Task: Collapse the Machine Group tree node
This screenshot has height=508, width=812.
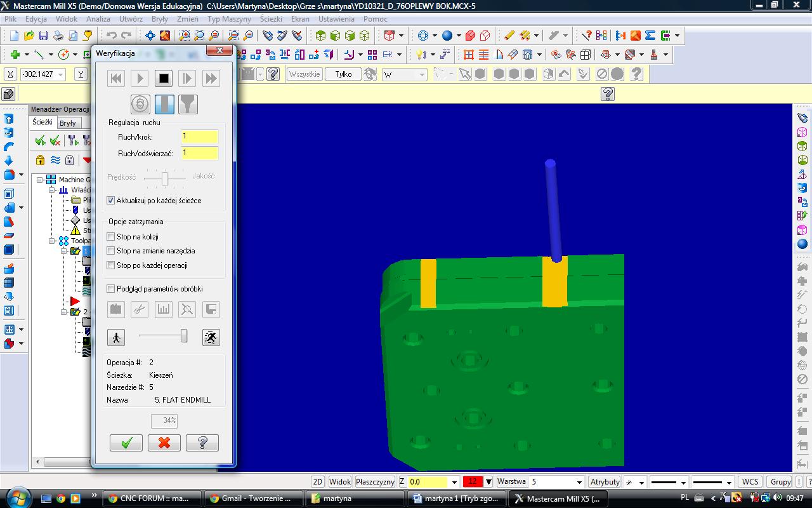Action: coord(40,180)
